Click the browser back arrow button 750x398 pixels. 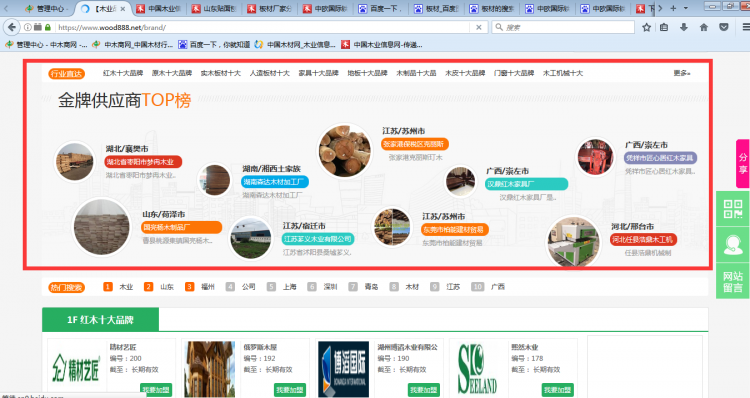click(12, 27)
